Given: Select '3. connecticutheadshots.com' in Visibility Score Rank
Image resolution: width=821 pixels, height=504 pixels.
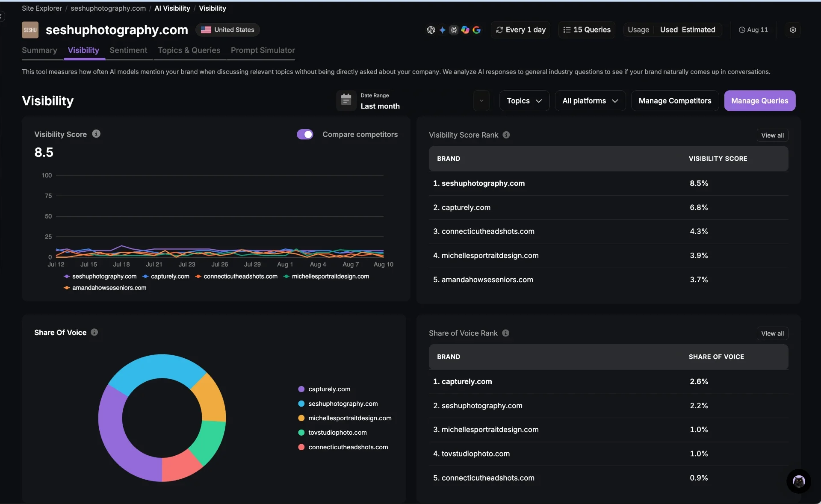Looking at the screenshot, I should click(x=608, y=232).
